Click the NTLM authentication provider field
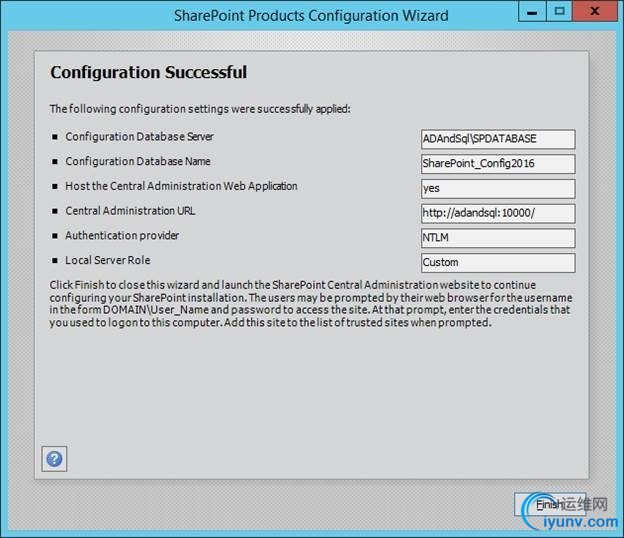The image size is (624, 538). [x=498, y=238]
